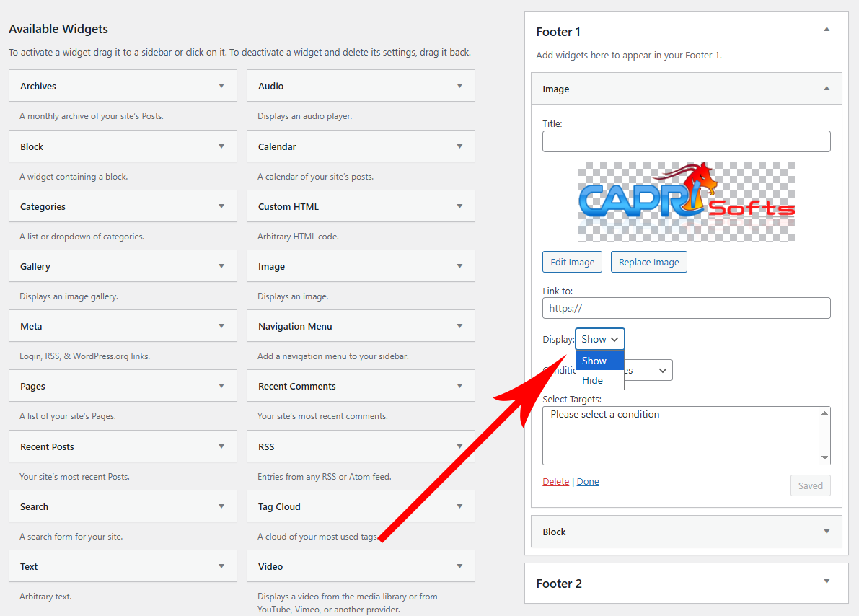Expand the RSS widget arrow
The image size is (859, 616).
point(459,446)
